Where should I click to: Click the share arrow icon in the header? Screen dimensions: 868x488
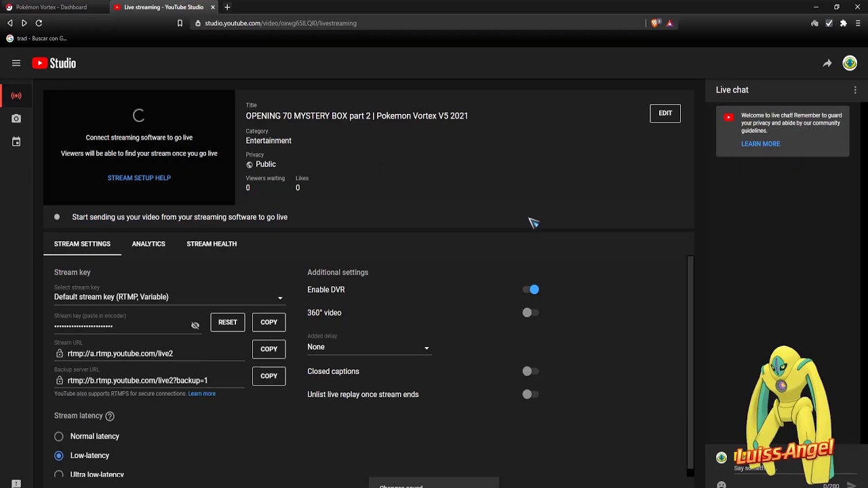click(827, 63)
